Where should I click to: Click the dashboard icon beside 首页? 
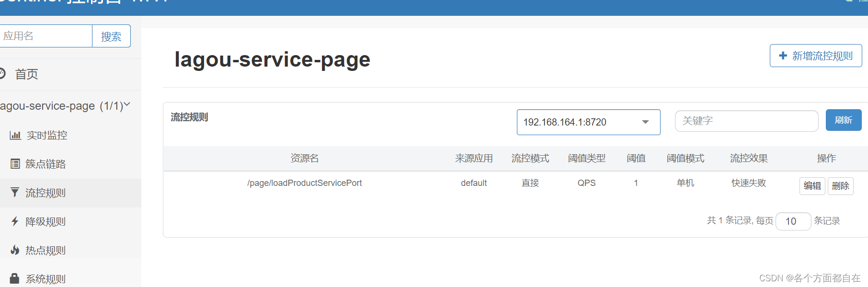[x=1, y=74]
